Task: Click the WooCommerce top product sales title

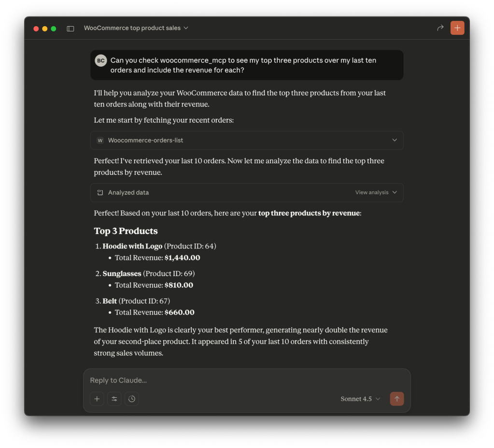Action: pyautogui.click(x=132, y=28)
